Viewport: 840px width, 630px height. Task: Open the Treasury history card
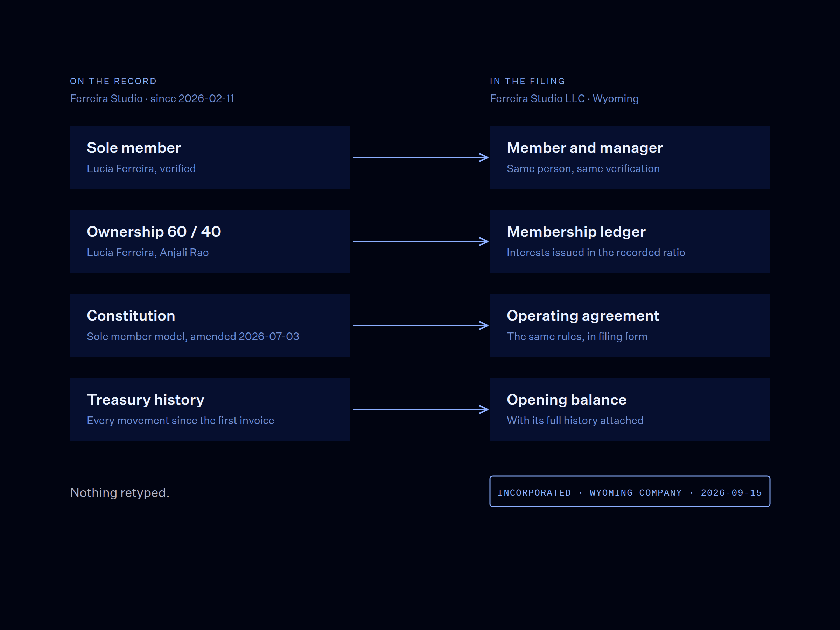pyautogui.click(x=210, y=409)
